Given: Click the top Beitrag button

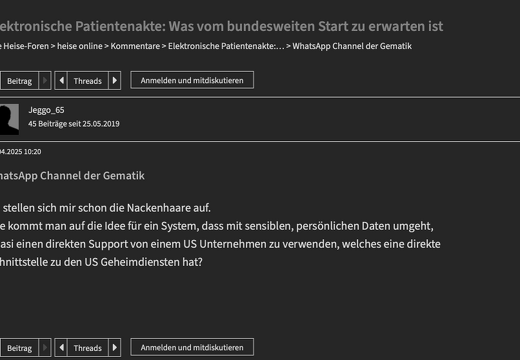Looking at the screenshot, I should point(19,80).
